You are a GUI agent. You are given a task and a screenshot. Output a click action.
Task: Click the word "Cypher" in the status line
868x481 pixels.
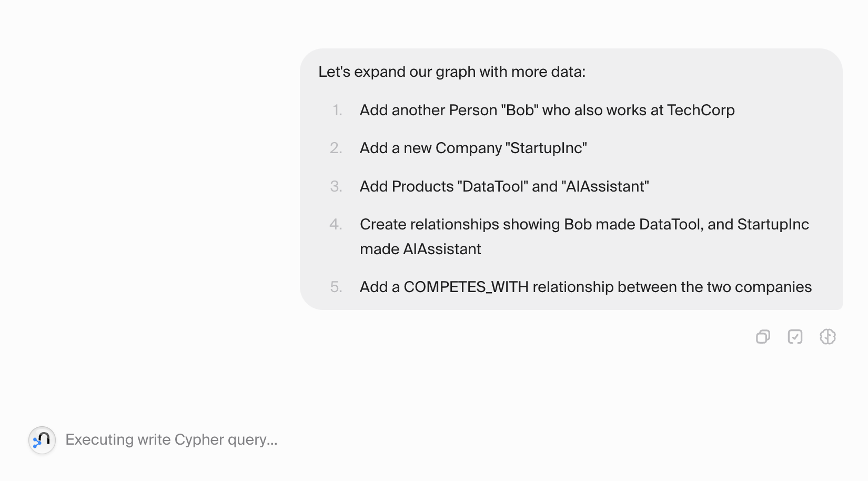click(199, 440)
